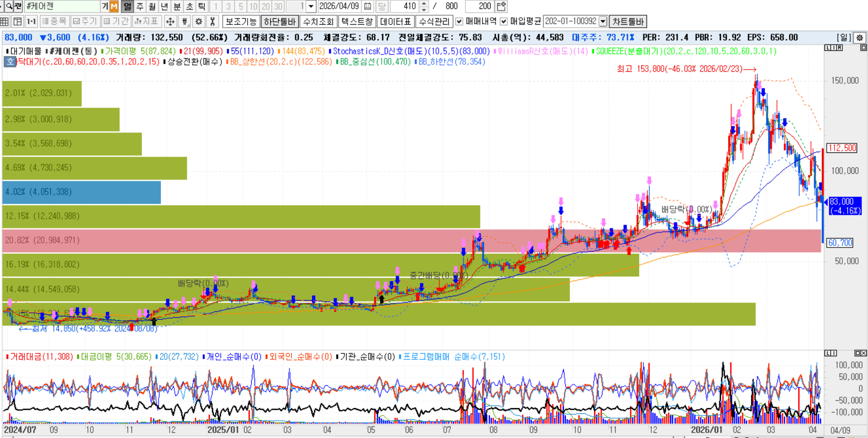The height and width of the screenshot is (438, 868).
Task: Maximize the price chart pane
Action: point(863,48)
